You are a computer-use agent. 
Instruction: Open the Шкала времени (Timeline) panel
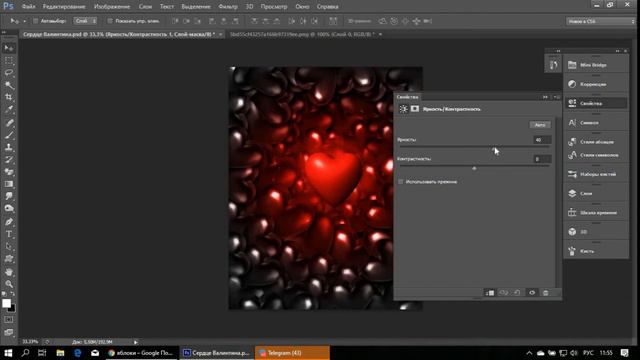coord(596,213)
